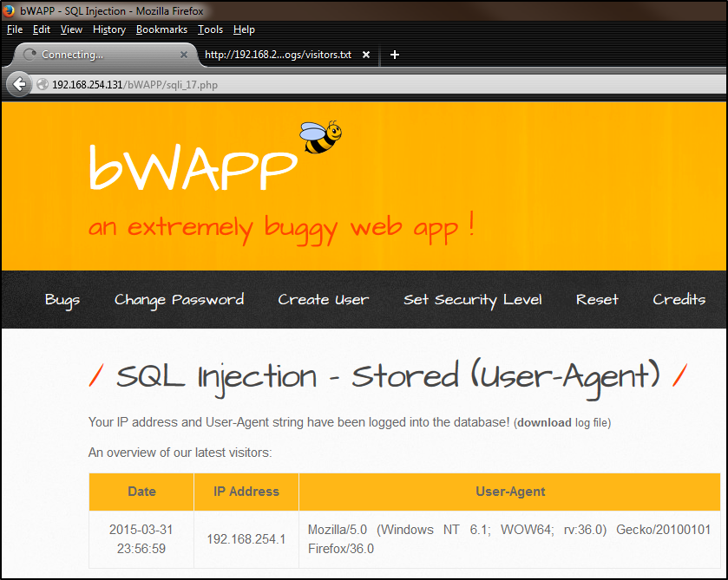Open the Bookmarks menu

[x=161, y=29]
